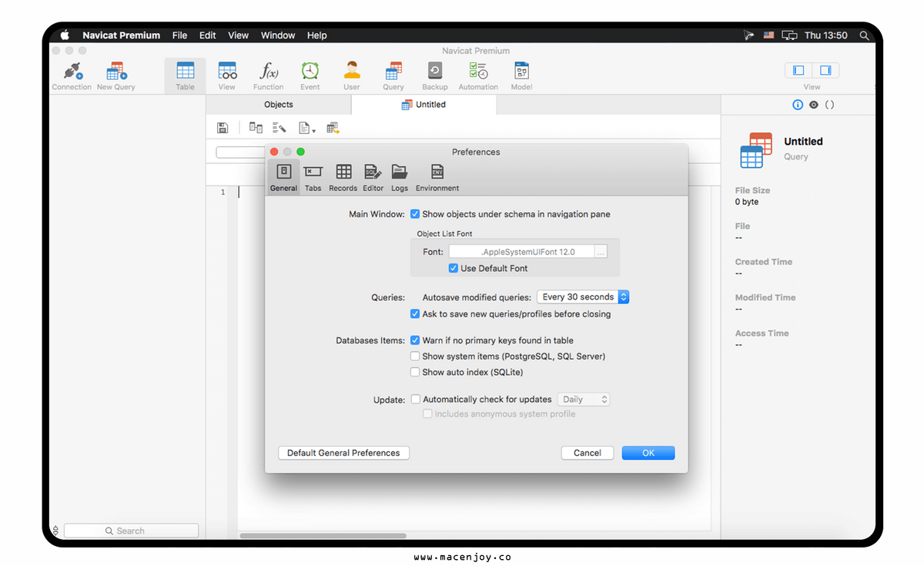Image resolution: width=924 pixels, height=566 pixels.
Task: Open the Edit menu
Action: (208, 35)
